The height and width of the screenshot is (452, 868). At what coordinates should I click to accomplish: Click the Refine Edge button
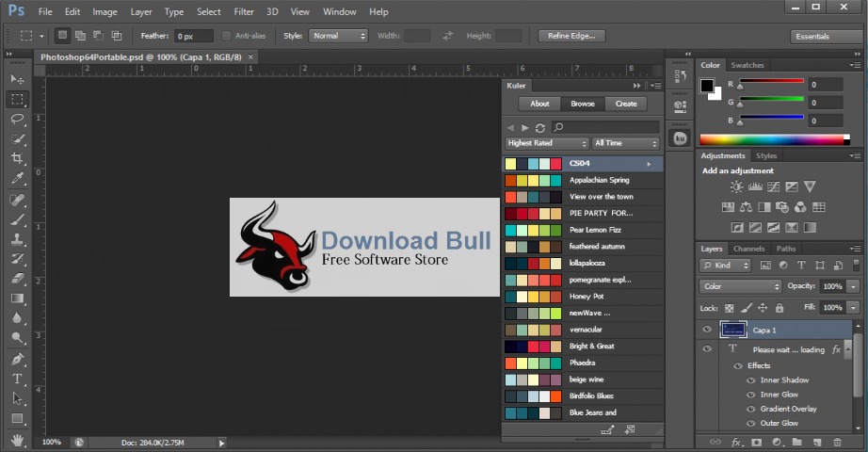tap(571, 36)
